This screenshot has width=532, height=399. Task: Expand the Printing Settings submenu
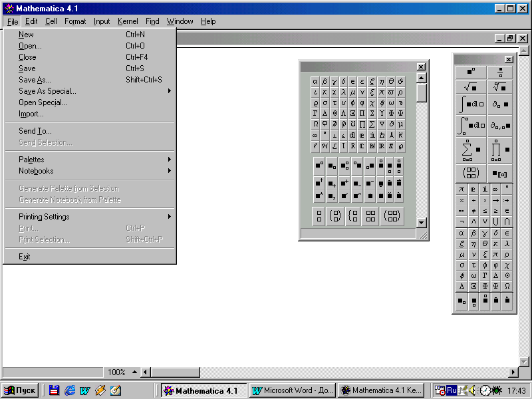coord(90,217)
